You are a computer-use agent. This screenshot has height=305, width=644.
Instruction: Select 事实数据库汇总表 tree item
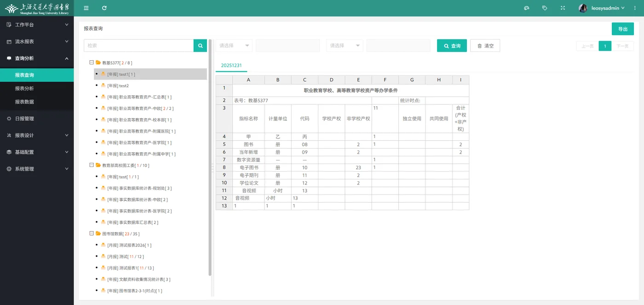[x=133, y=222]
